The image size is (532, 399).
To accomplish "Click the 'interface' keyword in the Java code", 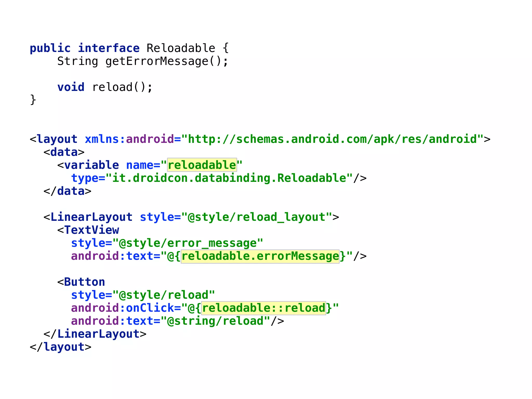I will pos(109,48).
